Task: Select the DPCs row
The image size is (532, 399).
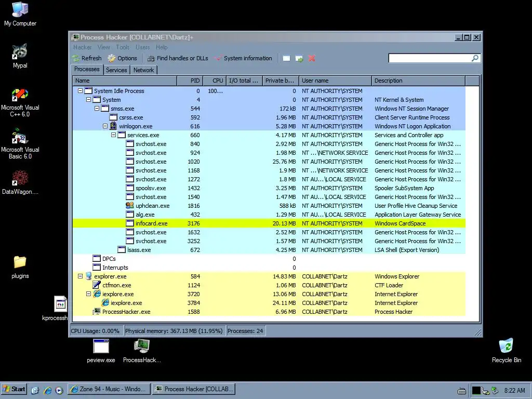Action: pos(269,259)
